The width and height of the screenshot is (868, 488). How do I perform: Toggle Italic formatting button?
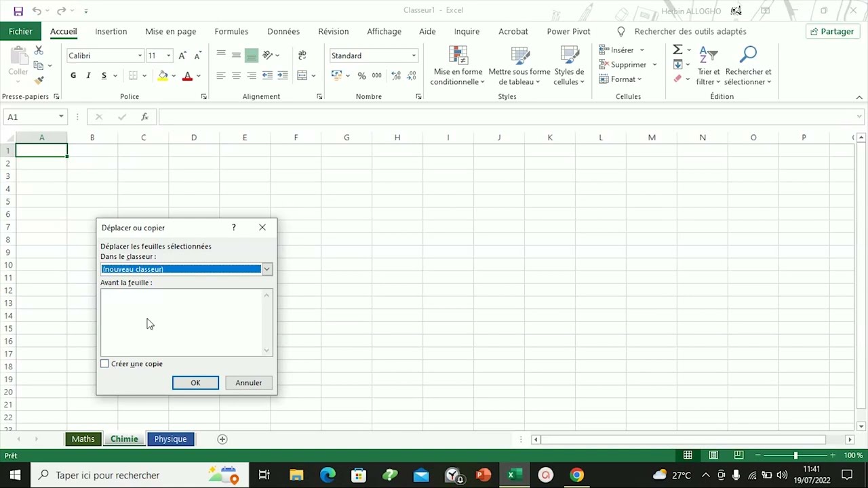coord(88,76)
